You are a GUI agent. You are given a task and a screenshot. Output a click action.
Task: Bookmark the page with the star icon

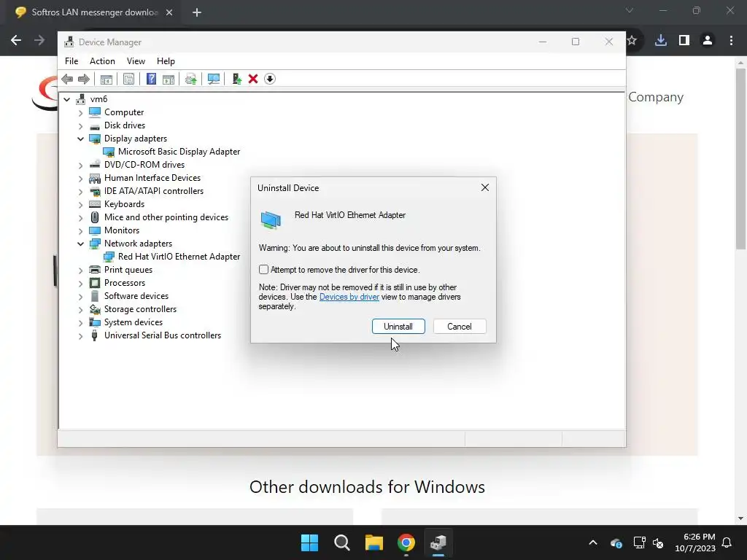click(632, 41)
